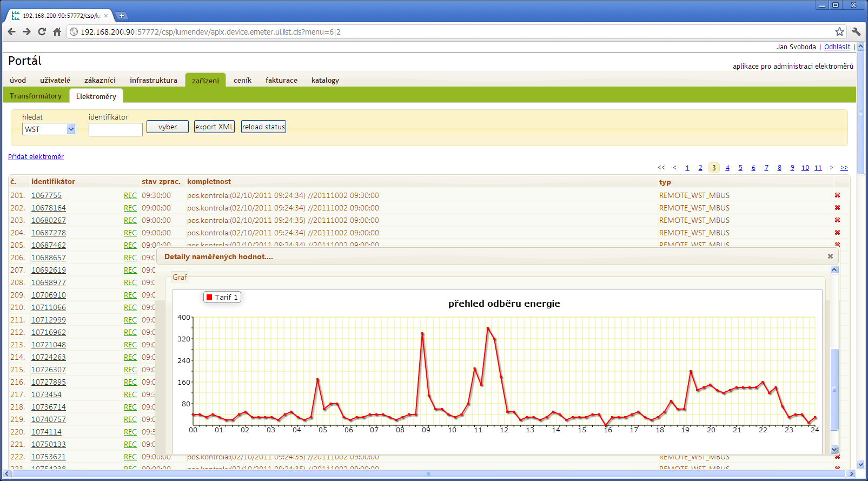
Task: Click page vertical scrollbar down arrow
Action: tap(861, 464)
